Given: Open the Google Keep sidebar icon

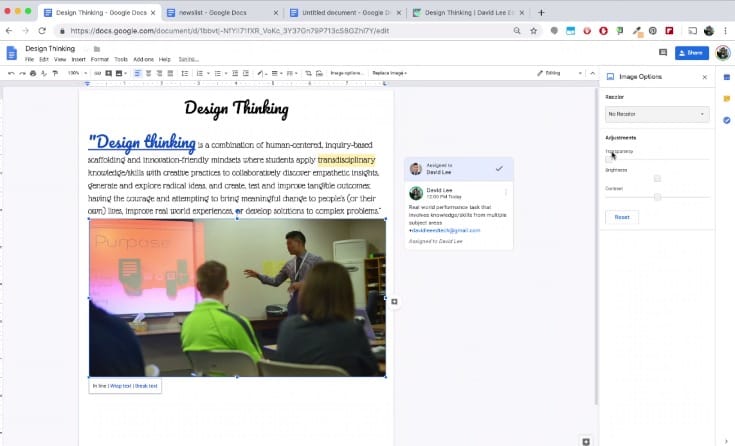Looking at the screenshot, I should (727, 98).
